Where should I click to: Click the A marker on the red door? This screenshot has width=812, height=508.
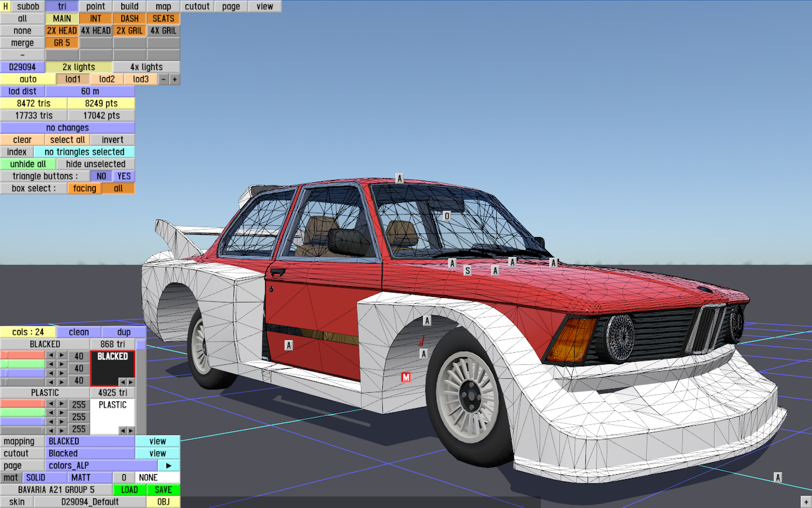[289, 345]
